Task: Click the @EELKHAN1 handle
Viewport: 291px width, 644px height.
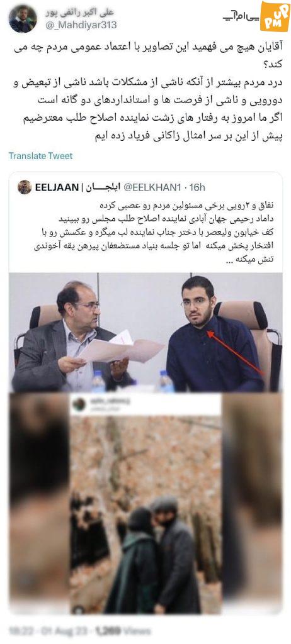Action: tap(152, 187)
